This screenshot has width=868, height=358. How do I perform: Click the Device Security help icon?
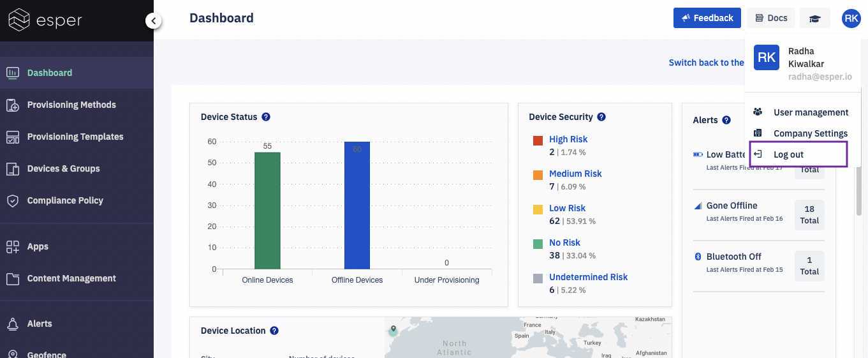[601, 117]
